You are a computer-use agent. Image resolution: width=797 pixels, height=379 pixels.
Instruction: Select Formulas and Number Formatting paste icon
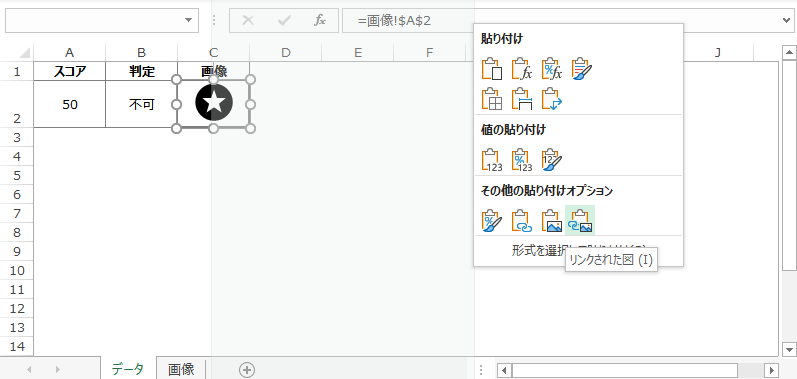coord(551,69)
